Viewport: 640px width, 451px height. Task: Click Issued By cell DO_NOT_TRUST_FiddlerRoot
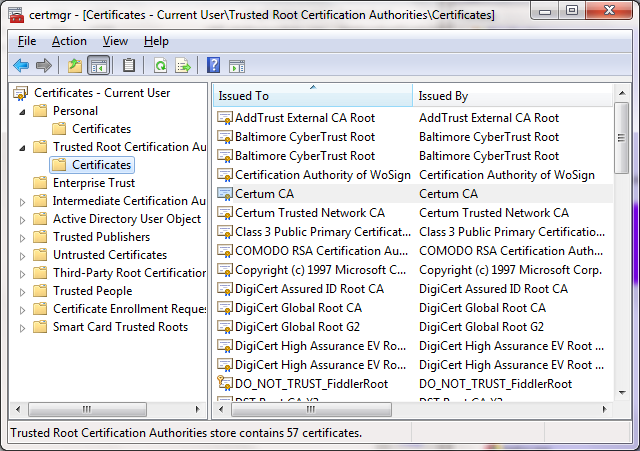coord(496,384)
